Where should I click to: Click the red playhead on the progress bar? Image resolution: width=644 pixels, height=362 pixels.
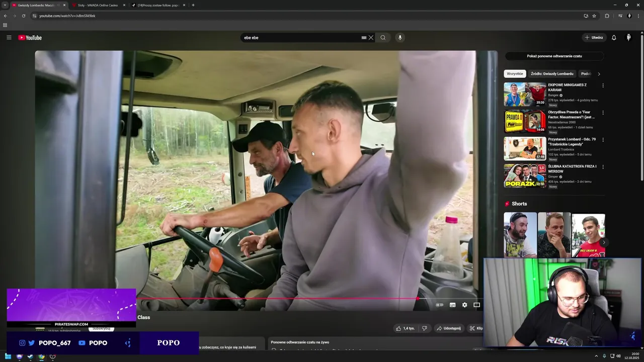click(x=417, y=299)
